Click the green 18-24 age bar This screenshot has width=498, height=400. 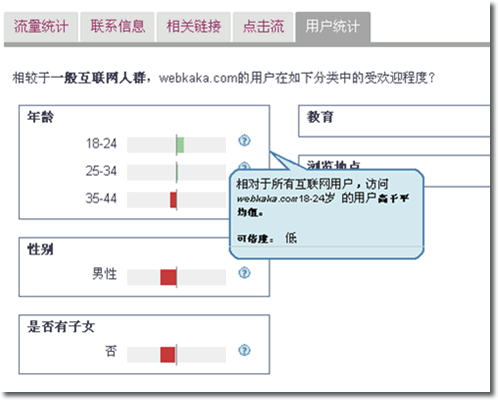click(x=180, y=145)
